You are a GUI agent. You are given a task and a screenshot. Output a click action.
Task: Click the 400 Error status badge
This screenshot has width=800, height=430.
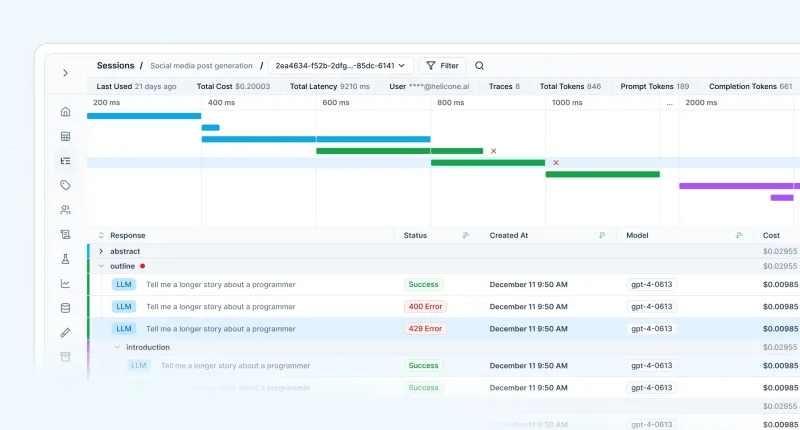pyautogui.click(x=425, y=307)
